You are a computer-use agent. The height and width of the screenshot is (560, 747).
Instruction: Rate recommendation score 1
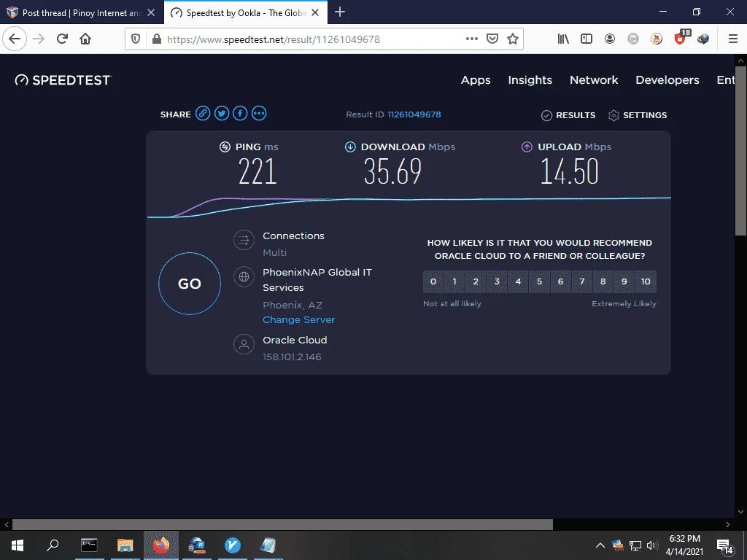point(454,281)
